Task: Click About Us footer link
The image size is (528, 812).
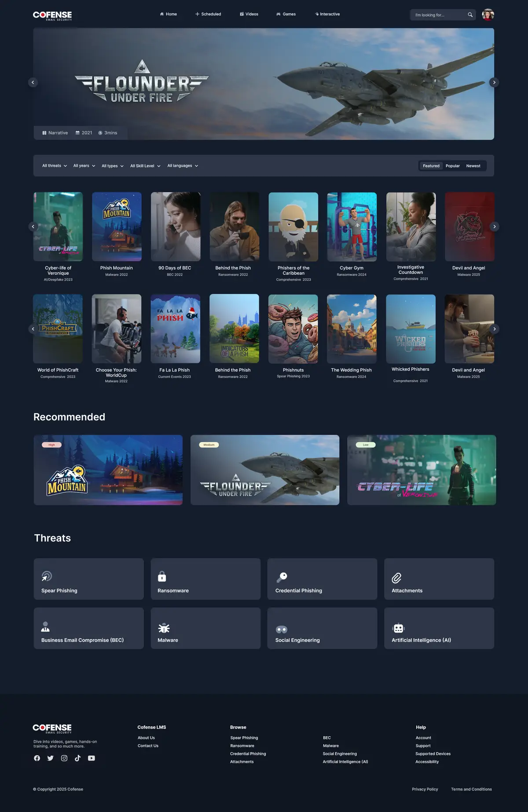Action: coord(146,738)
